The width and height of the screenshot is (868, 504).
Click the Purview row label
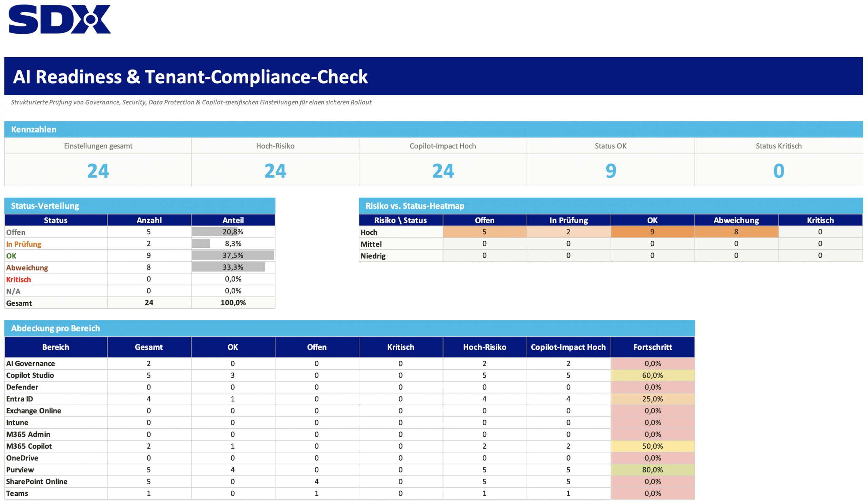pyautogui.click(x=20, y=470)
